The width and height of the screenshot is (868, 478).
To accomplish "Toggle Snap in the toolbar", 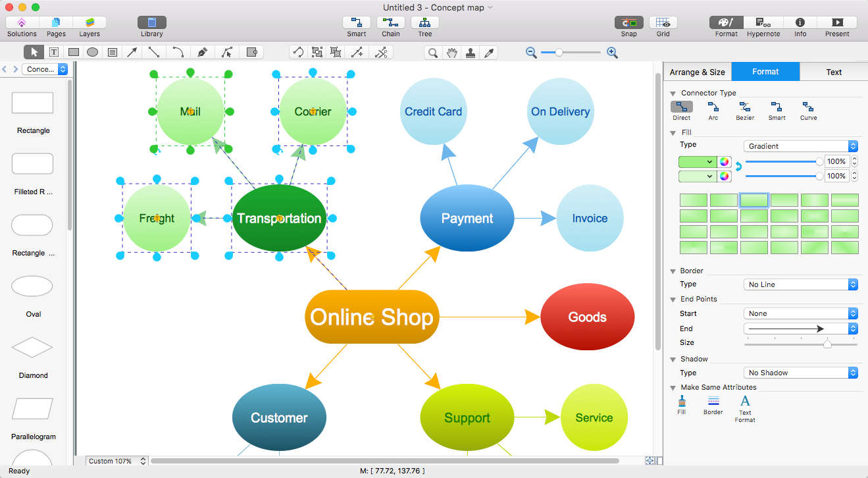I will (629, 23).
